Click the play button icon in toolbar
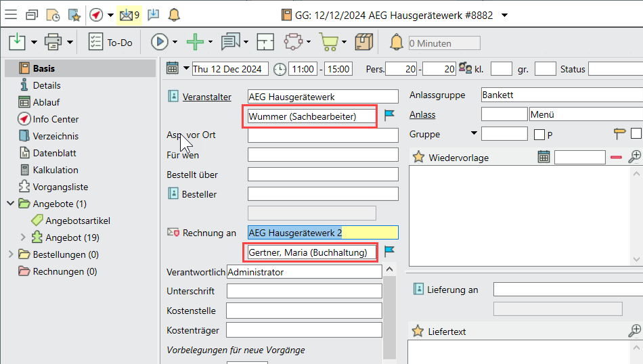The image size is (643, 364). click(x=159, y=42)
